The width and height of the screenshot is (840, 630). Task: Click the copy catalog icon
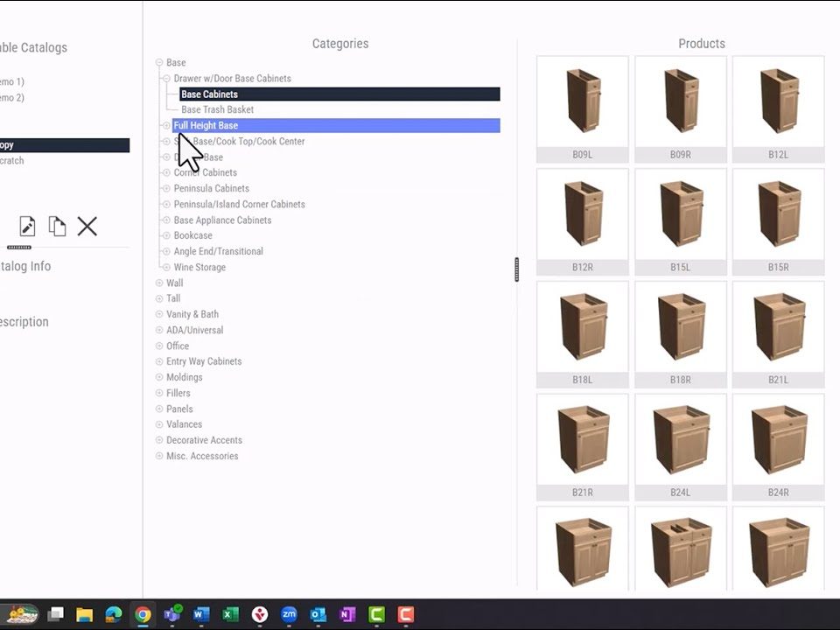57,227
